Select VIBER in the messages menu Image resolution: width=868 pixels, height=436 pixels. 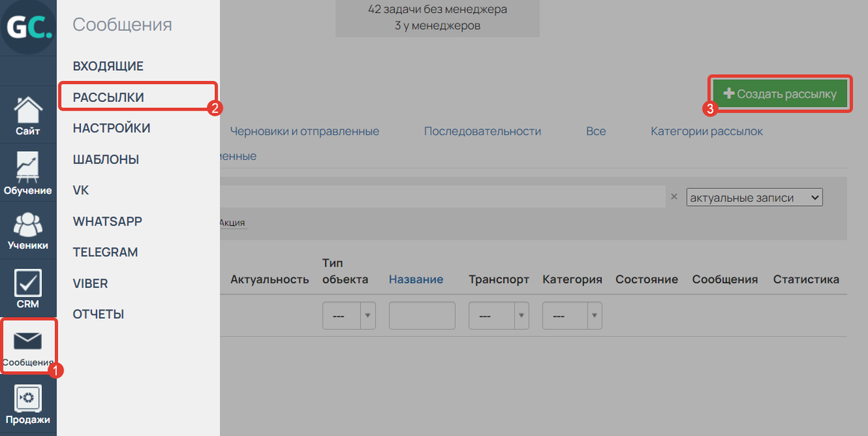(90, 284)
